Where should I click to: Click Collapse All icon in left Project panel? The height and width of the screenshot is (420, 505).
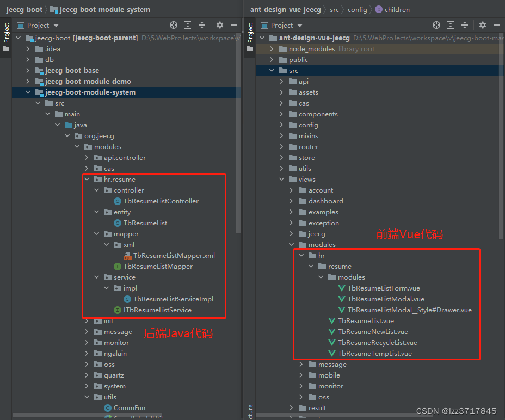click(x=202, y=25)
